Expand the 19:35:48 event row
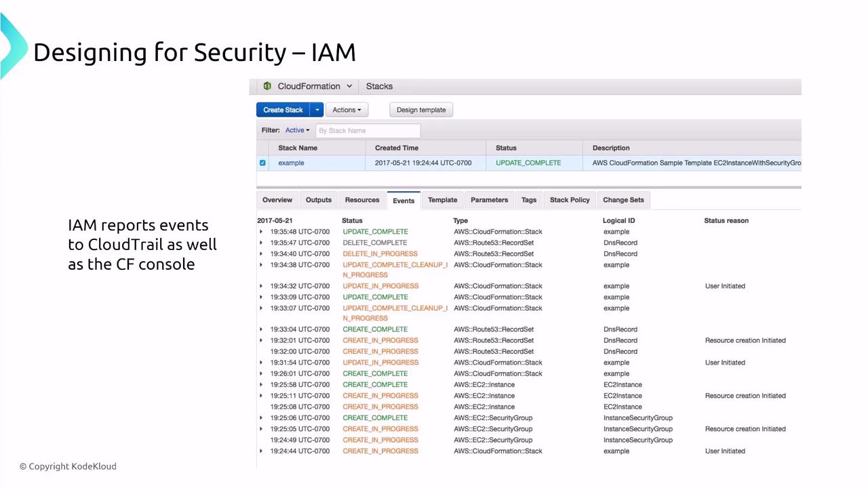868x488 pixels. click(x=261, y=232)
